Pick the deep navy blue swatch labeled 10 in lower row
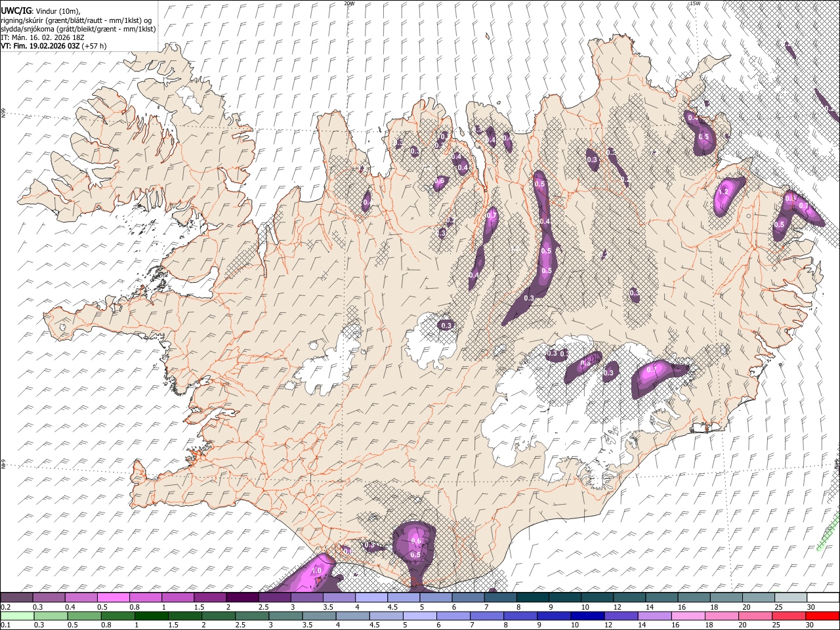Image resolution: width=840 pixels, height=630 pixels. (x=587, y=616)
